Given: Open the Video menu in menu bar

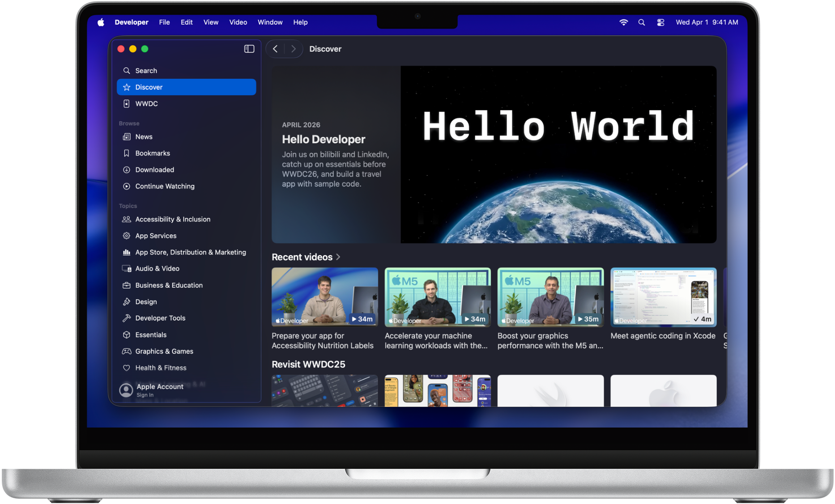Looking at the screenshot, I should pyautogui.click(x=238, y=22).
